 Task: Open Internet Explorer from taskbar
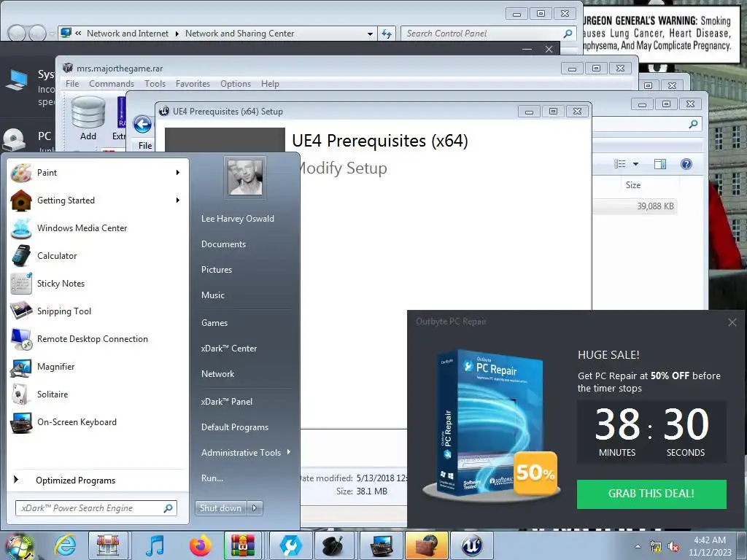(65, 545)
